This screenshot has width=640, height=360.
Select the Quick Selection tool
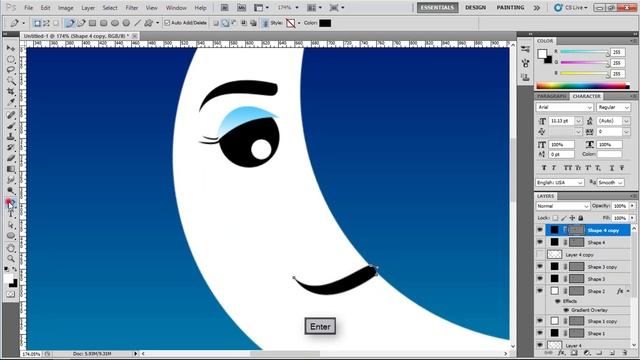11,81
